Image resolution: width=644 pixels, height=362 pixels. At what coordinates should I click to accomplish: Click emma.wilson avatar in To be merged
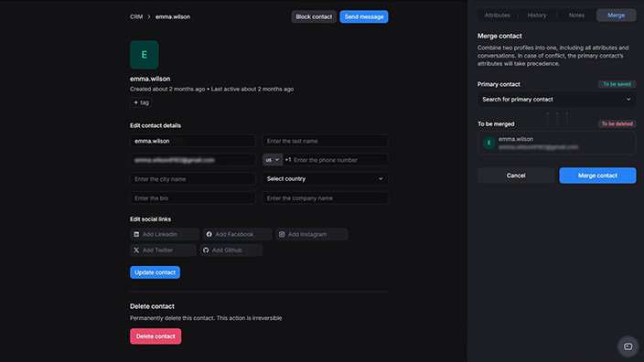click(x=488, y=143)
